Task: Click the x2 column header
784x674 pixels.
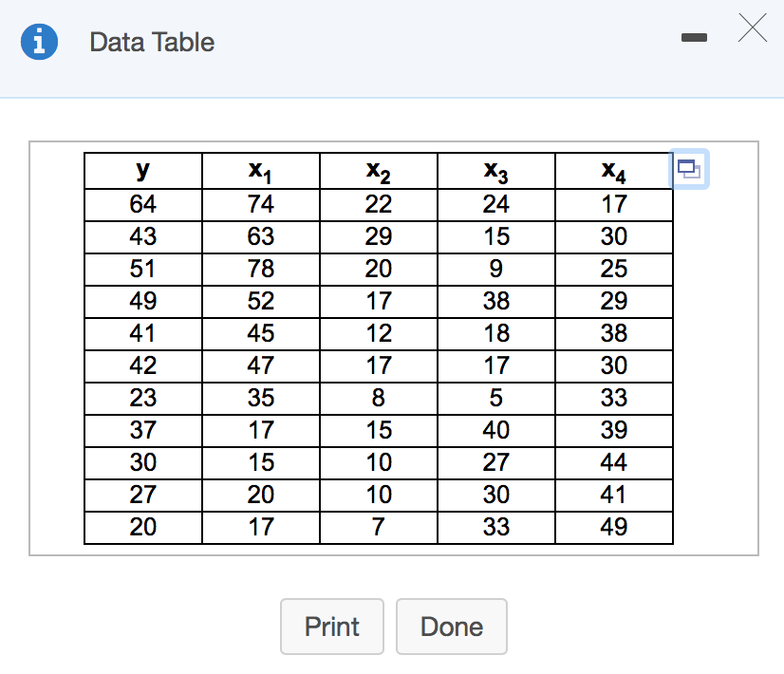Action: [379, 172]
